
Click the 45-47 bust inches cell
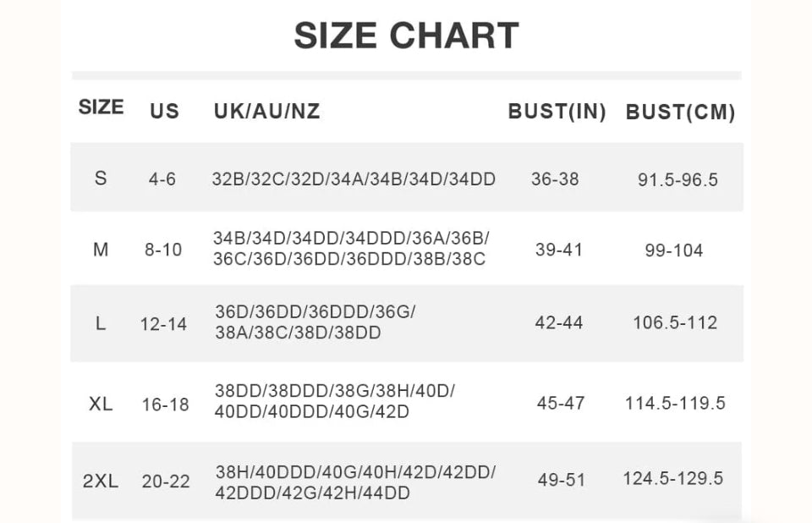561,404
